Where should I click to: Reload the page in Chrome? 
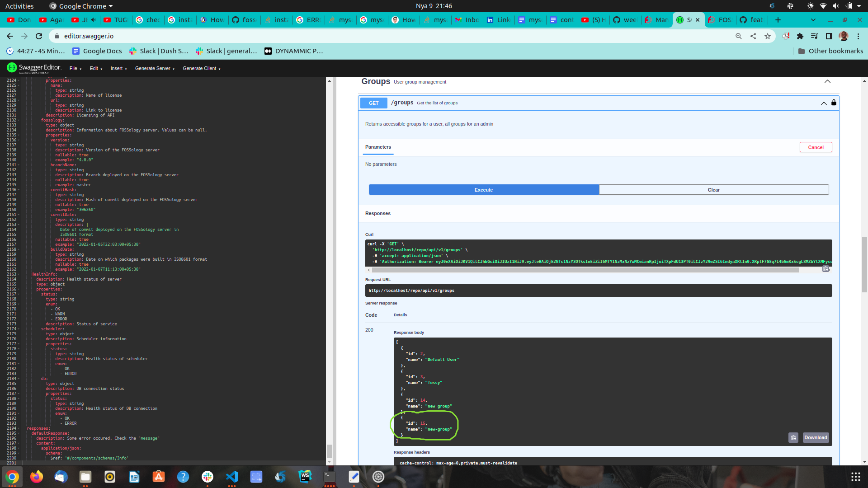39,36
